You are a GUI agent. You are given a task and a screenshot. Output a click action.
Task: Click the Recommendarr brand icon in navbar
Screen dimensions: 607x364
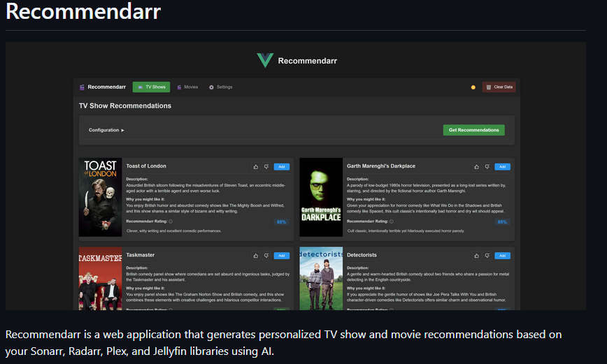pyautogui.click(x=82, y=87)
